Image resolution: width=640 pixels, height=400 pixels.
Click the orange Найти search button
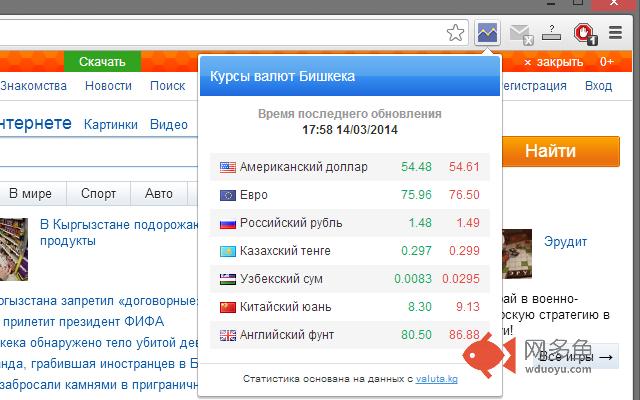click(560, 151)
